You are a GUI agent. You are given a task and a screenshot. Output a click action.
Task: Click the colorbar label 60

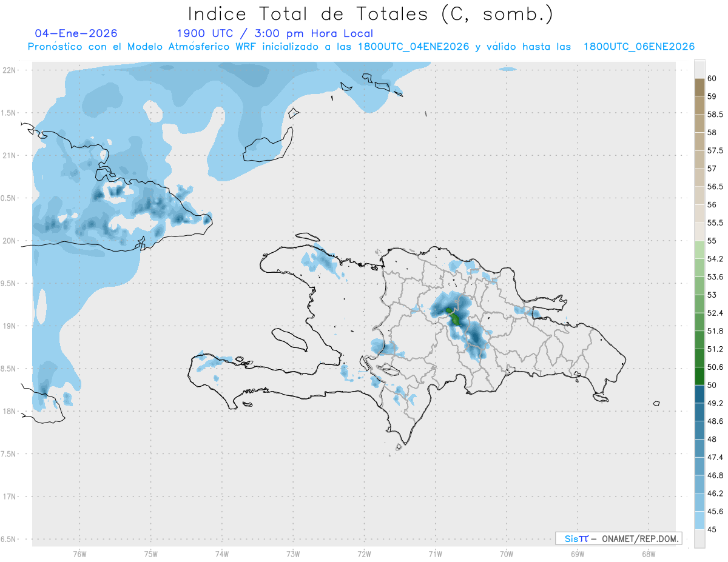coord(712,78)
